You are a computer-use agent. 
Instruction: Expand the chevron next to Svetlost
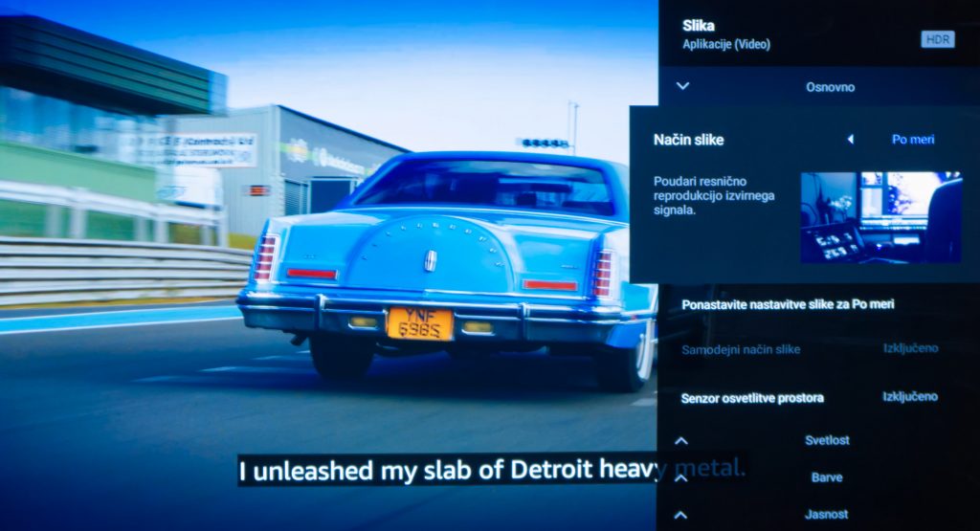pos(681,441)
